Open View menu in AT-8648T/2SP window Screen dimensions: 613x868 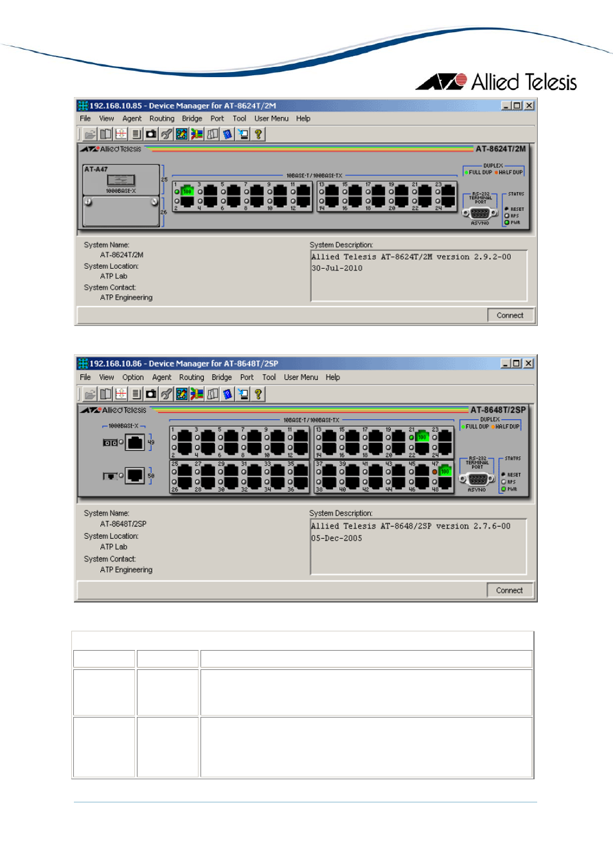[107, 377]
